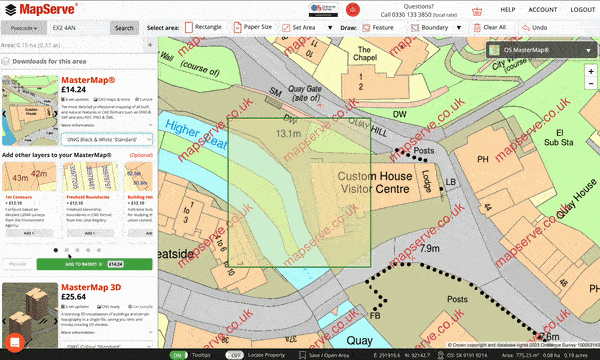Click the OS grid reference pin icon
Viewport: 600px width, 360px height.
(440, 355)
